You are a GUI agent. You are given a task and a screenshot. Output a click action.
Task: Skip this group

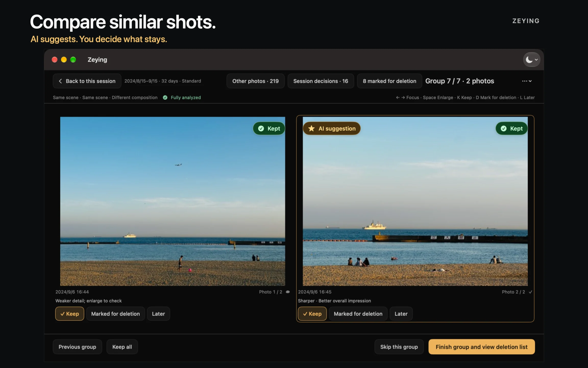tap(399, 347)
